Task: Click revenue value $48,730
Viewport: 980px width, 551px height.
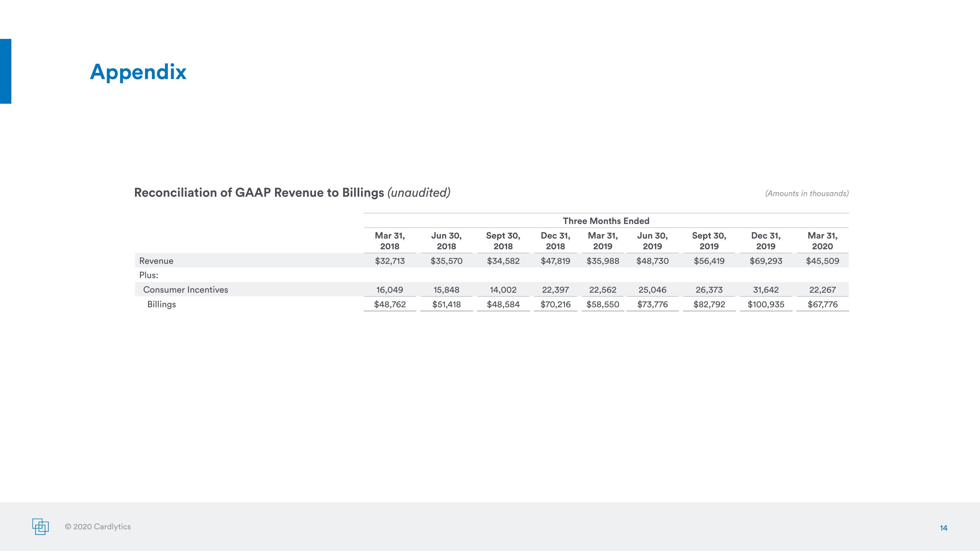Action: [x=652, y=261]
